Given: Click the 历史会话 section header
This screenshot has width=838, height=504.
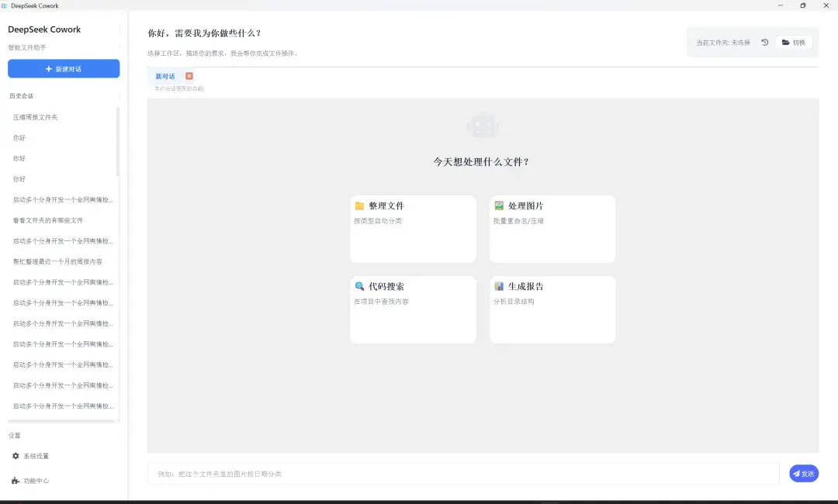Looking at the screenshot, I should [22, 96].
